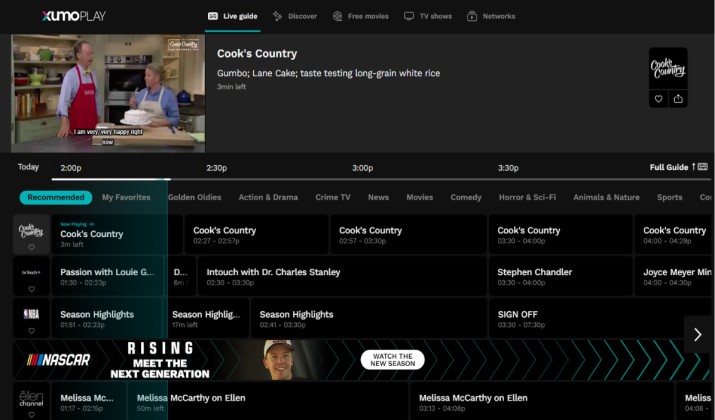715x420 pixels.
Task: Select the Stephen Chandler program
Action: coord(561,276)
